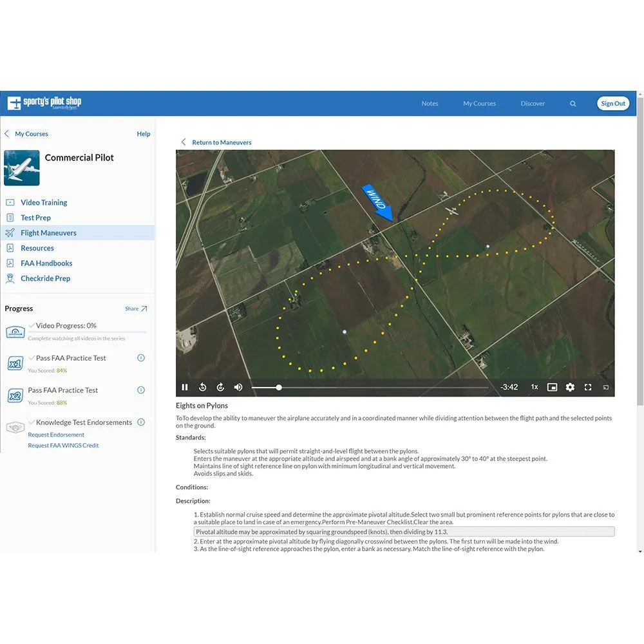Click the x2 practice test badge
Image resolution: width=644 pixels, height=644 pixels.
(x=15, y=396)
